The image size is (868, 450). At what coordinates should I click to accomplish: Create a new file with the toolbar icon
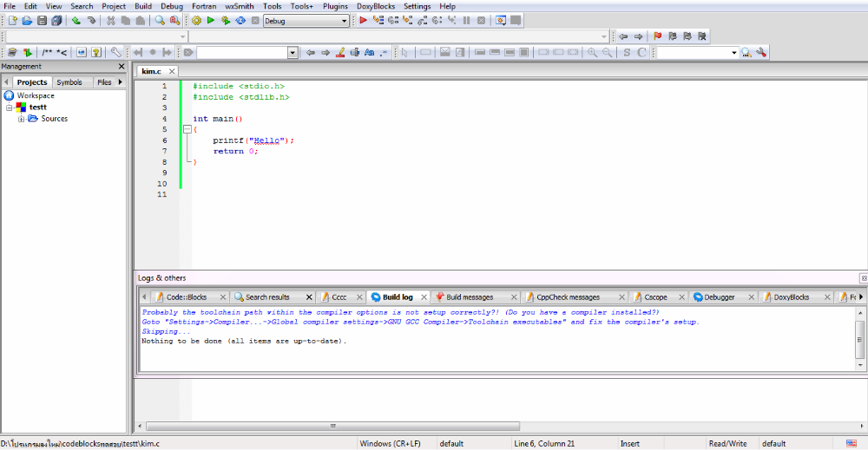coord(12,21)
